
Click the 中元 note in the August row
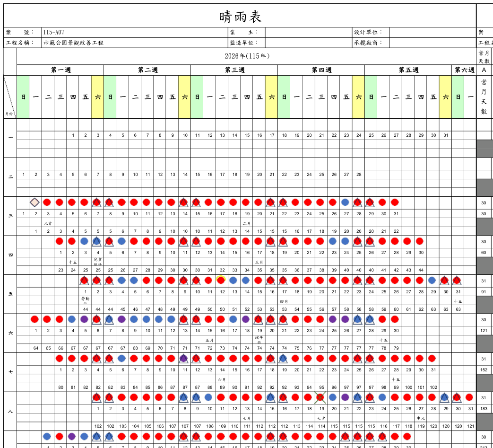click(x=421, y=418)
